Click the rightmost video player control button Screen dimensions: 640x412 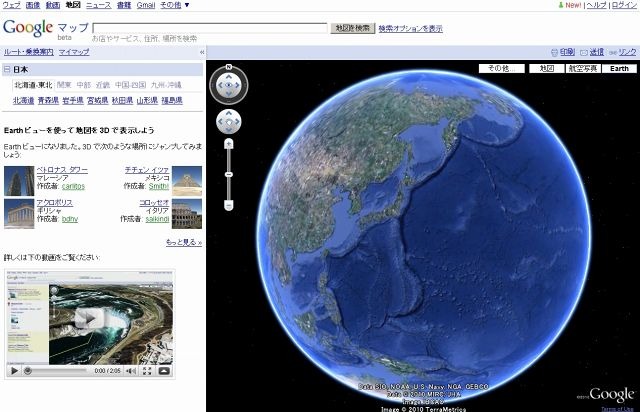tap(164, 371)
